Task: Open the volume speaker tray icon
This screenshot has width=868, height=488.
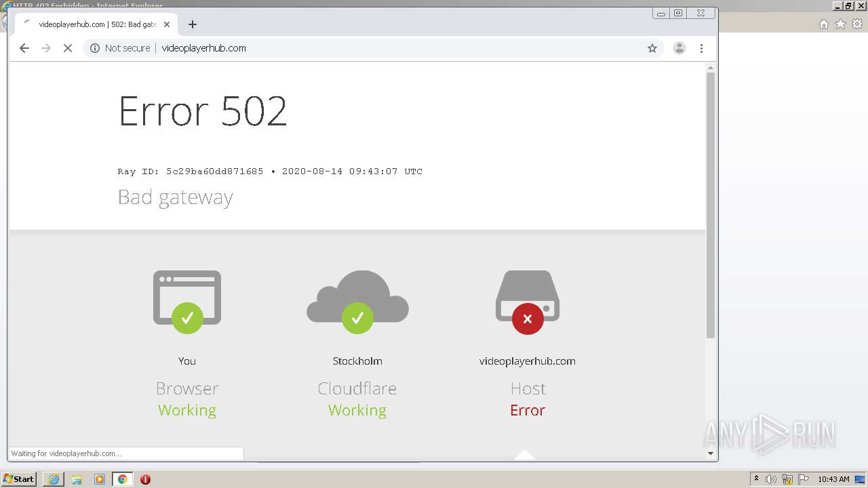Action: 771,479
